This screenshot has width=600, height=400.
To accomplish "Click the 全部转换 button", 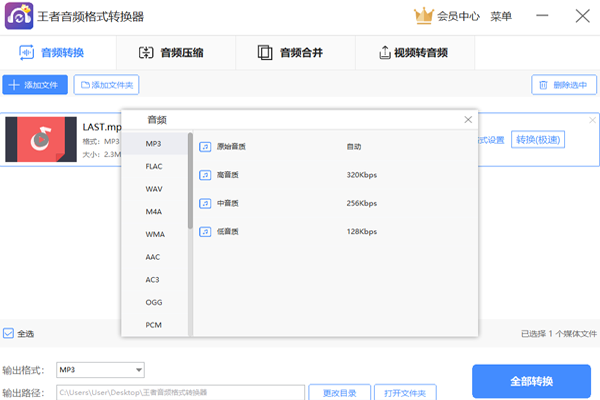I will (x=531, y=381).
